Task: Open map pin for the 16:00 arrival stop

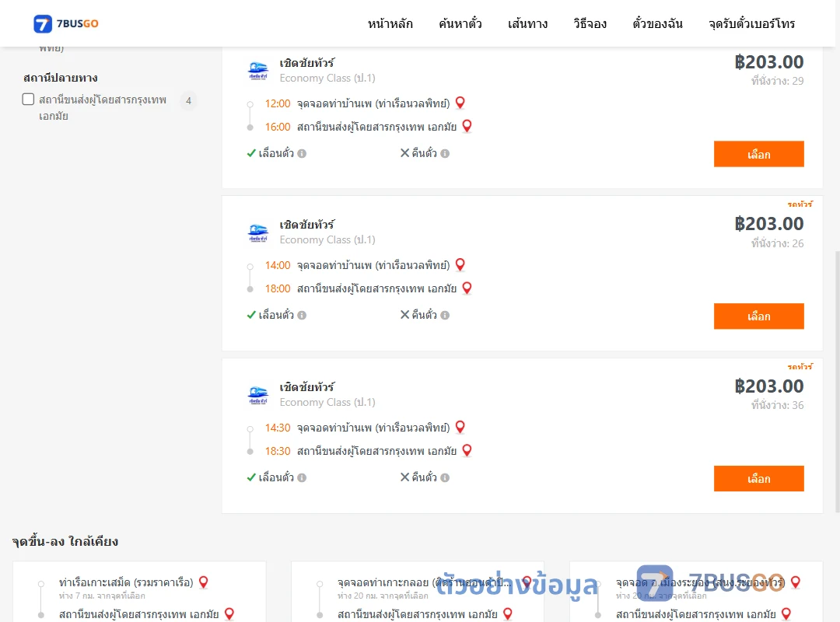Action: click(x=467, y=126)
